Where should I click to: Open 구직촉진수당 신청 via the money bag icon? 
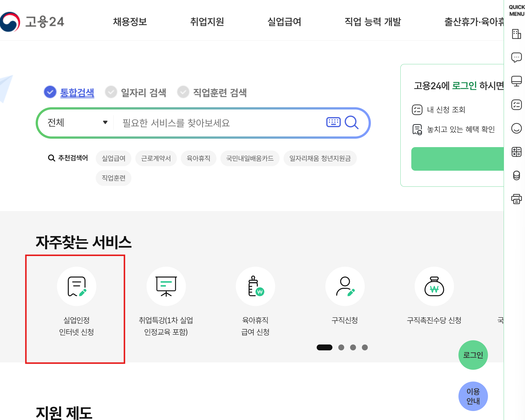(x=434, y=286)
